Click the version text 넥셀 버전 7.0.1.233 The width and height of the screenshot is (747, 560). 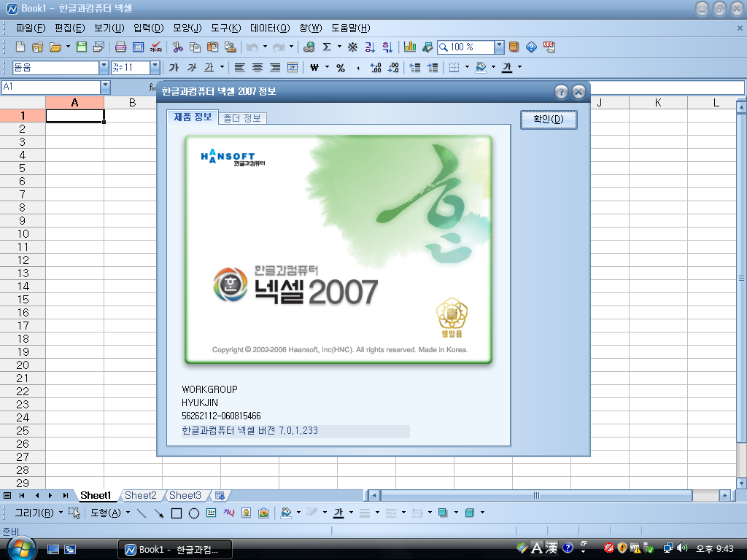[x=249, y=430]
